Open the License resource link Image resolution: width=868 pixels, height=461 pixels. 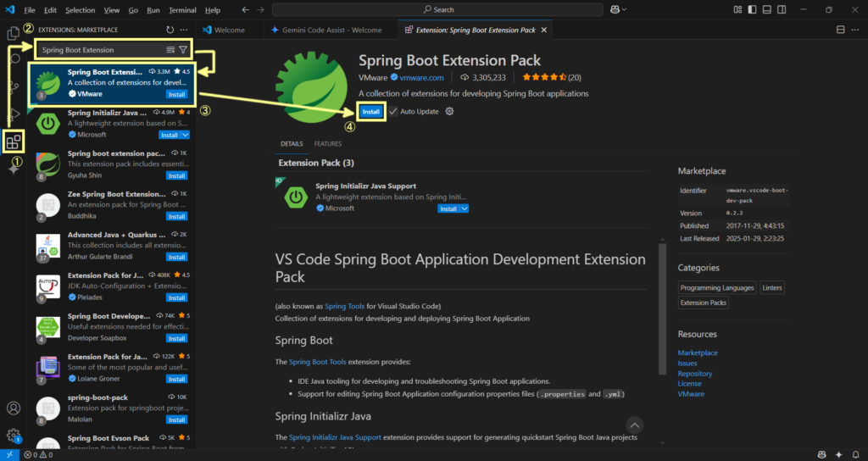pyautogui.click(x=689, y=384)
